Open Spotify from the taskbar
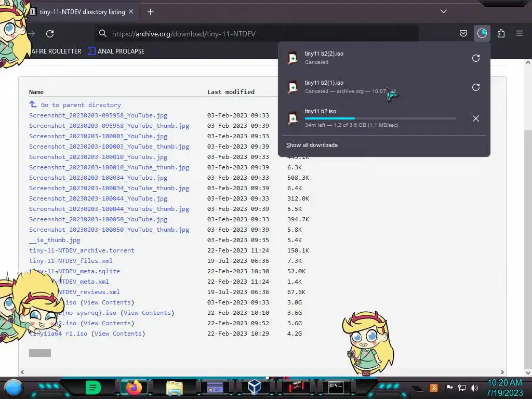 tap(93, 388)
